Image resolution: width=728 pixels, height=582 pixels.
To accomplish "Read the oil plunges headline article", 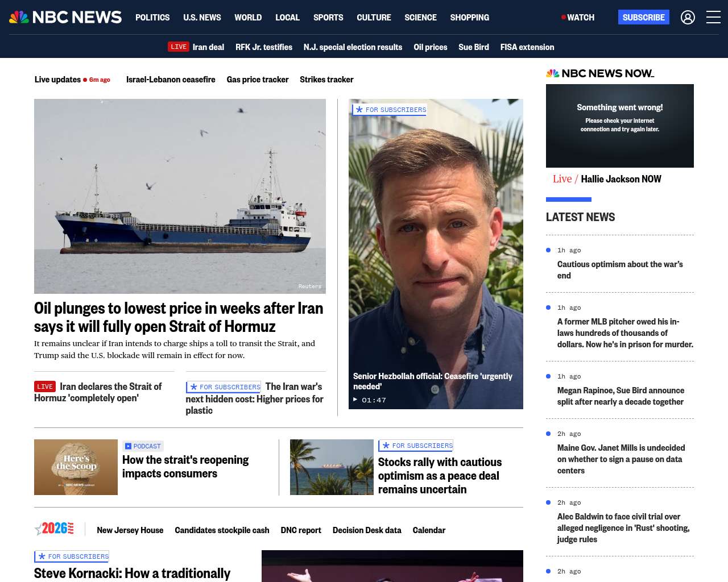I will pyautogui.click(x=179, y=317).
